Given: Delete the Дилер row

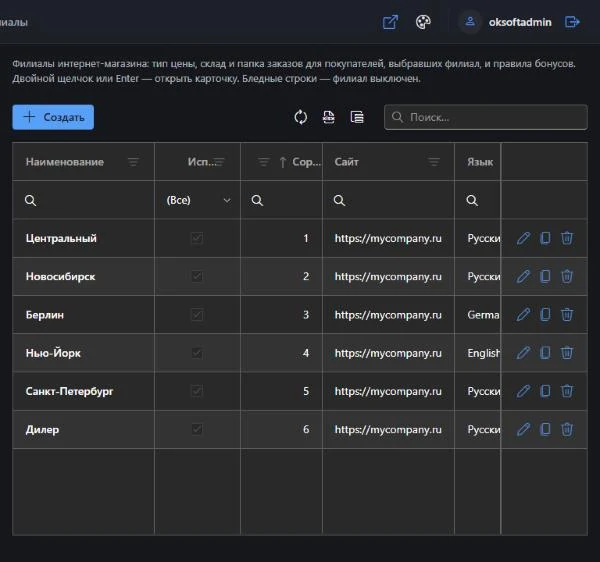Looking at the screenshot, I should coord(567,429).
